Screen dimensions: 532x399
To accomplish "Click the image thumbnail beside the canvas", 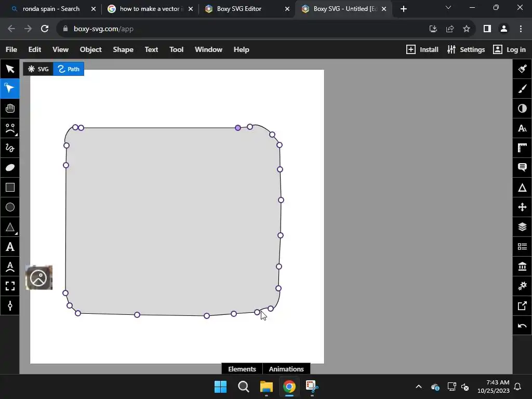I will pyautogui.click(x=39, y=278).
